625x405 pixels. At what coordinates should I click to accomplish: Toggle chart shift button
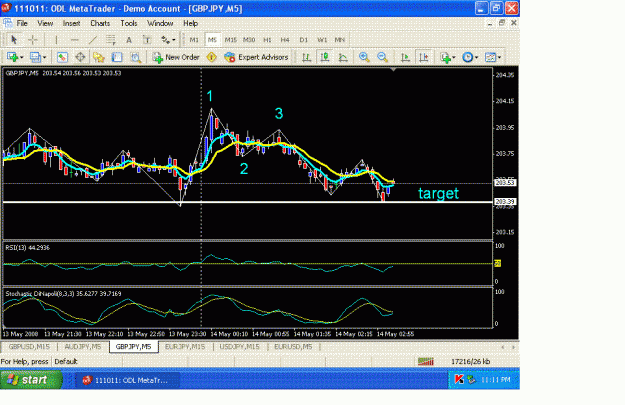point(424,57)
